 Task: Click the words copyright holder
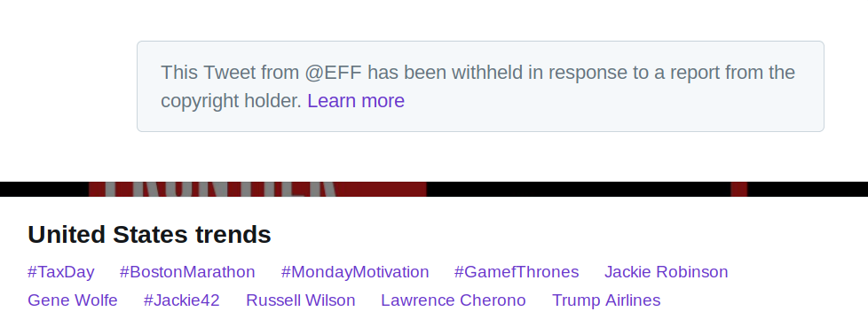[x=232, y=101]
